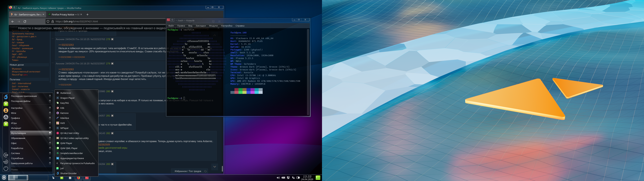Toggle the pin button in the Firefox title bar
Viewport: 644px width, 181px height.
pos(14,8)
